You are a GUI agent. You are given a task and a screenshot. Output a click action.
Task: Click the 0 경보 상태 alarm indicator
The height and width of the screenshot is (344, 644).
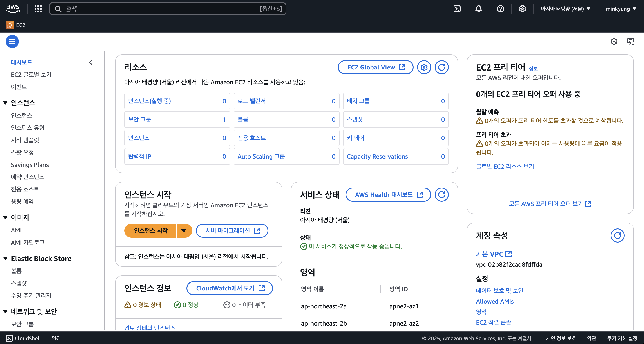(x=143, y=305)
